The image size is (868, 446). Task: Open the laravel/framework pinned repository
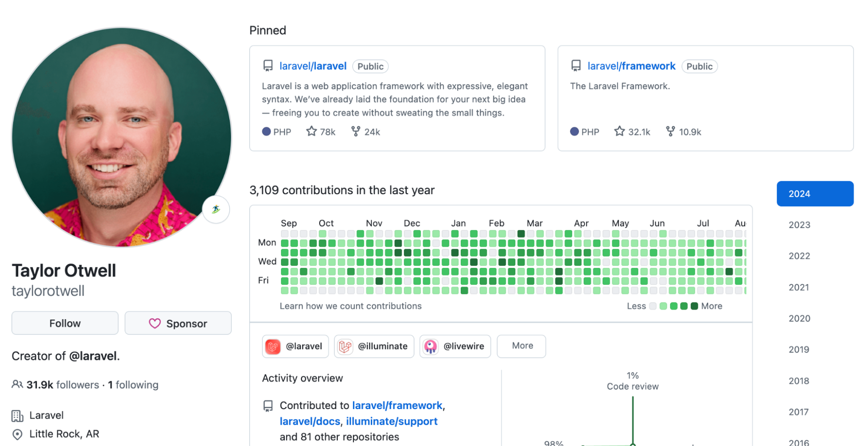[x=631, y=66]
